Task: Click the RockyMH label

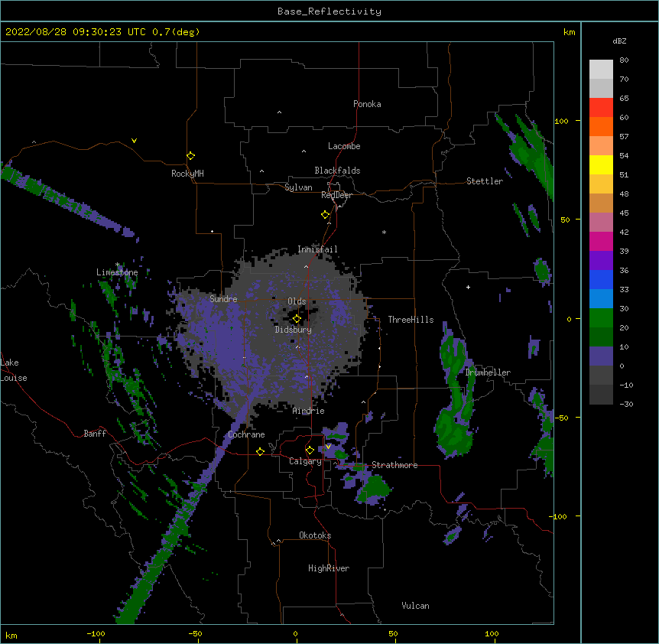Action: click(187, 174)
